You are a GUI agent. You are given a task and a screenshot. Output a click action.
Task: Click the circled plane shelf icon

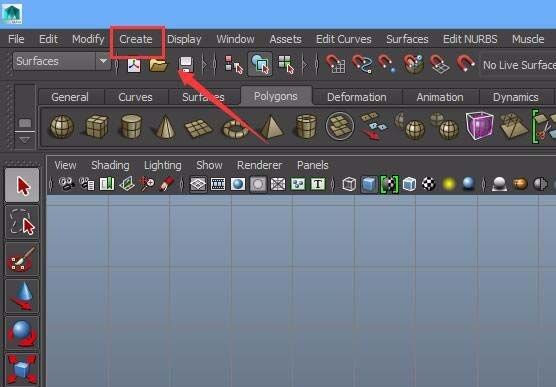coord(340,126)
